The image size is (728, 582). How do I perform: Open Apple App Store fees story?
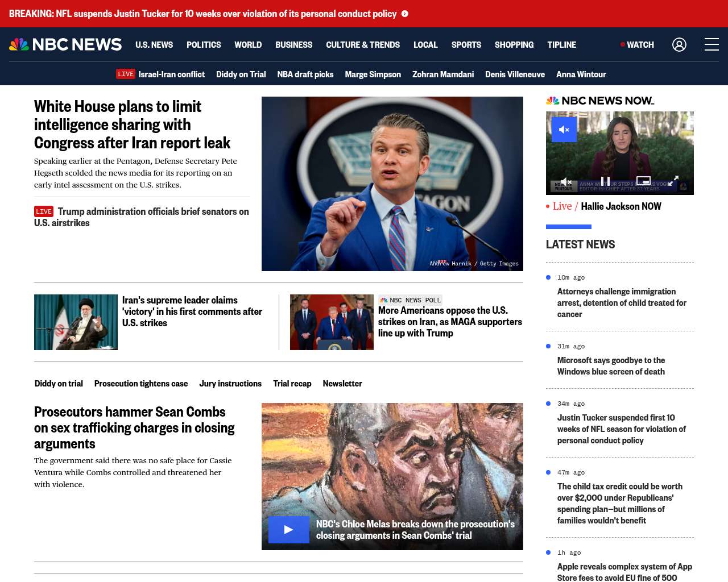(x=624, y=572)
